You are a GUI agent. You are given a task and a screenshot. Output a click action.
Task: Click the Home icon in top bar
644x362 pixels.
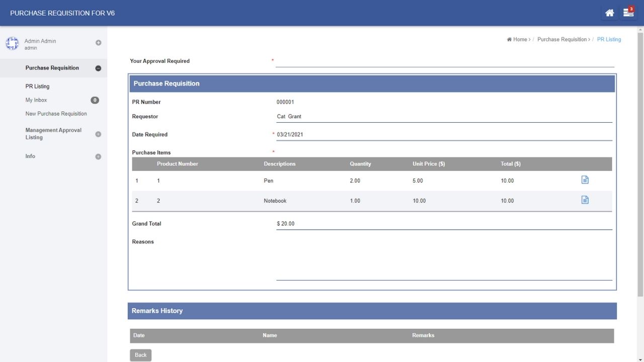609,13
